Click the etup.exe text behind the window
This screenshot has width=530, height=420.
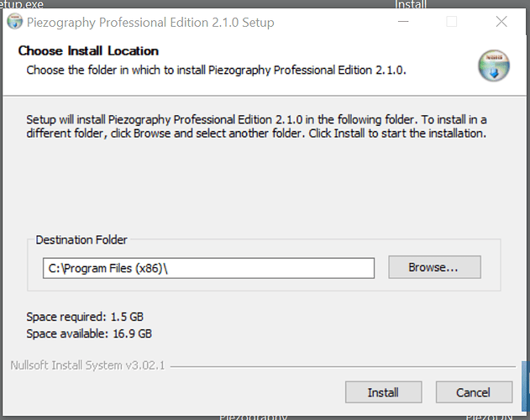(x=22, y=4)
